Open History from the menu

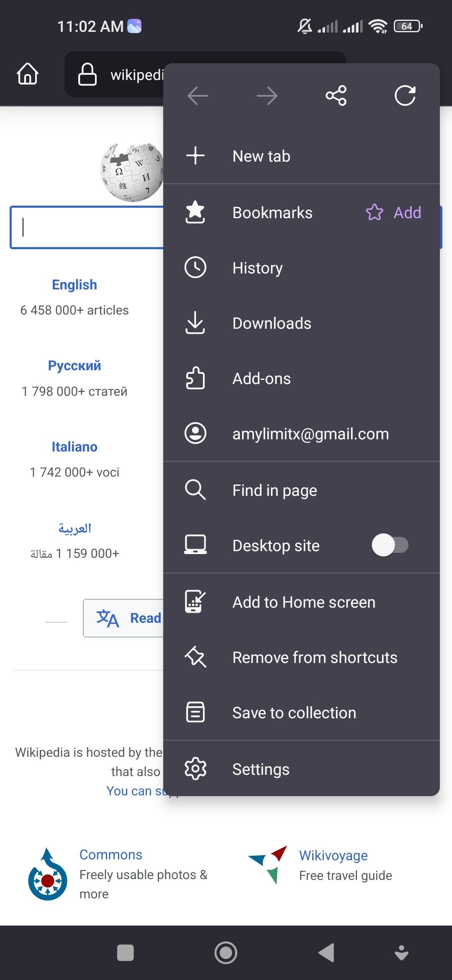[301, 268]
